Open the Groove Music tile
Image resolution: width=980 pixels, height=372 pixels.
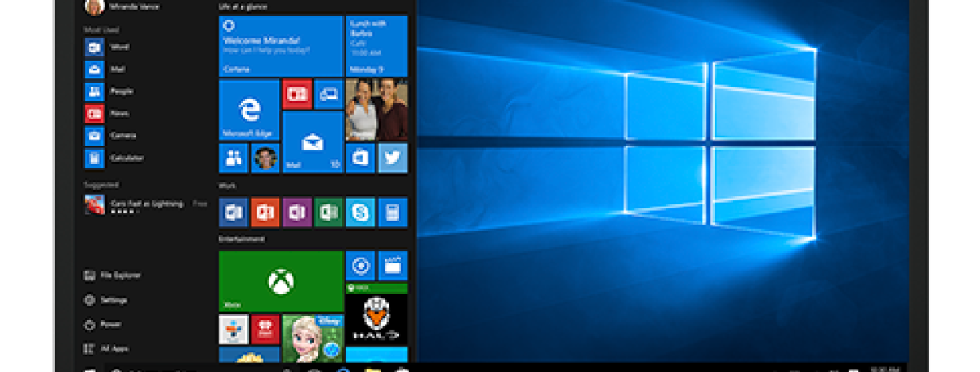pos(360,265)
